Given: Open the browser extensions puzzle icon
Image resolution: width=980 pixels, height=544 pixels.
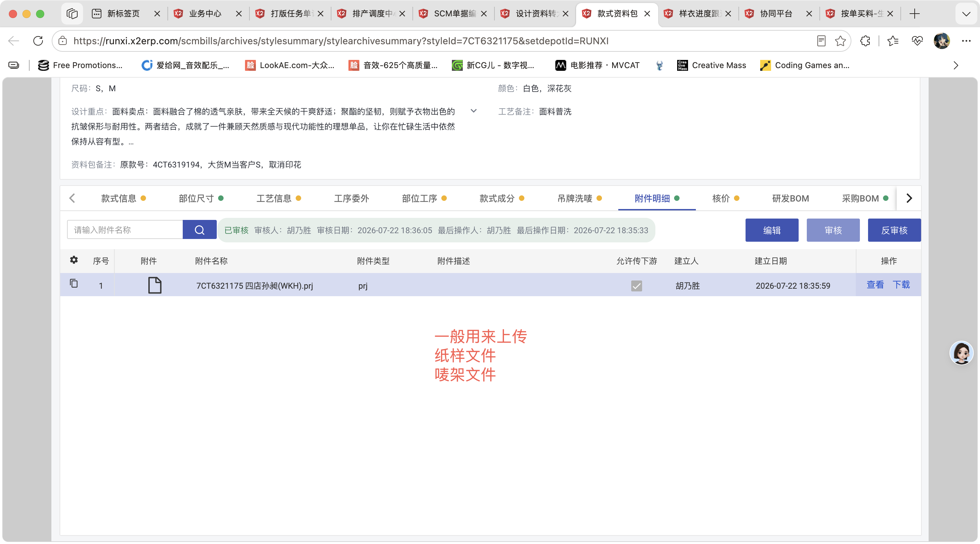Looking at the screenshot, I should coord(865,41).
